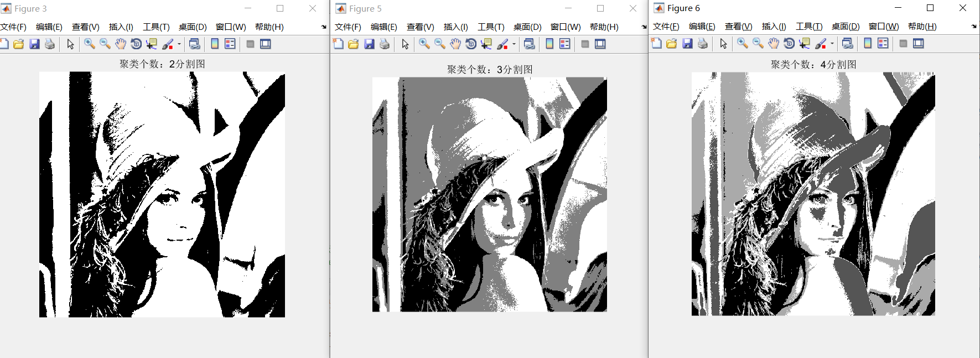Save figure icon in Figure 3 toolbar
The width and height of the screenshot is (980, 358).
tap(34, 44)
